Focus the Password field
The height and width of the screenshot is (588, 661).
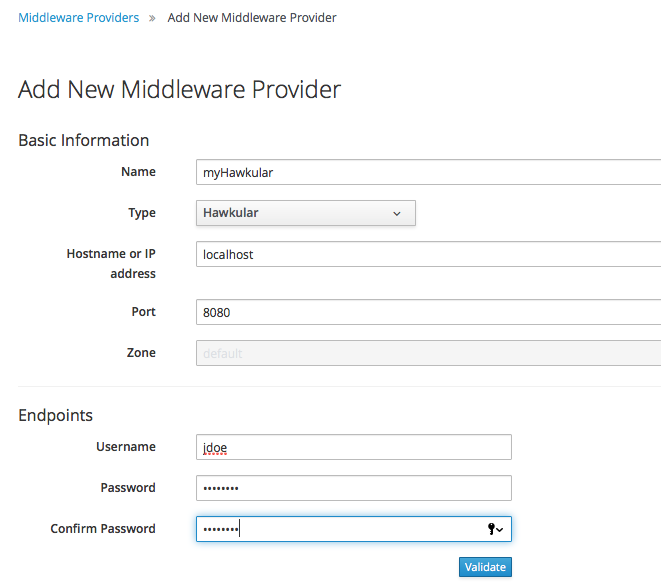[354, 488]
